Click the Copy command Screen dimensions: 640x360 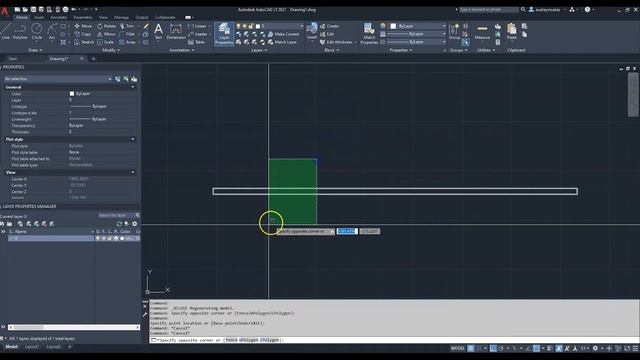pyautogui.click(x=83, y=34)
